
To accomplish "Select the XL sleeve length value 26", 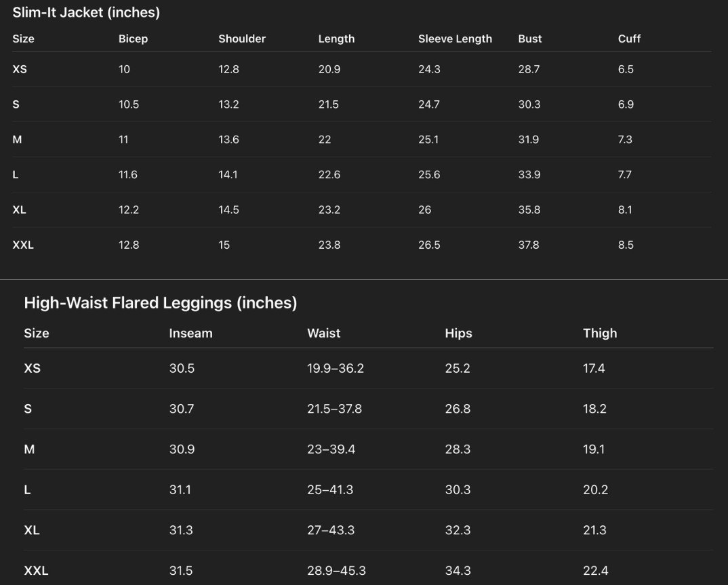I will point(424,209).
